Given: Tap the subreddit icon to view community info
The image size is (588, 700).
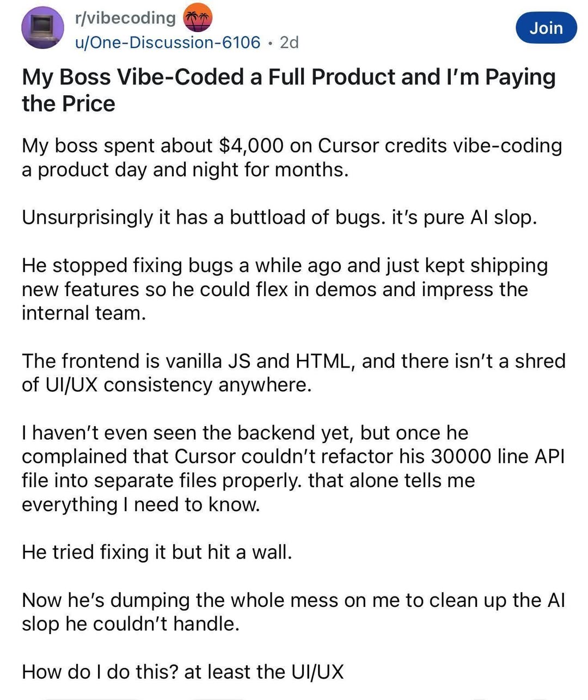Looking at the screenshot, I should pyautogui.click(x=42, y=28).
